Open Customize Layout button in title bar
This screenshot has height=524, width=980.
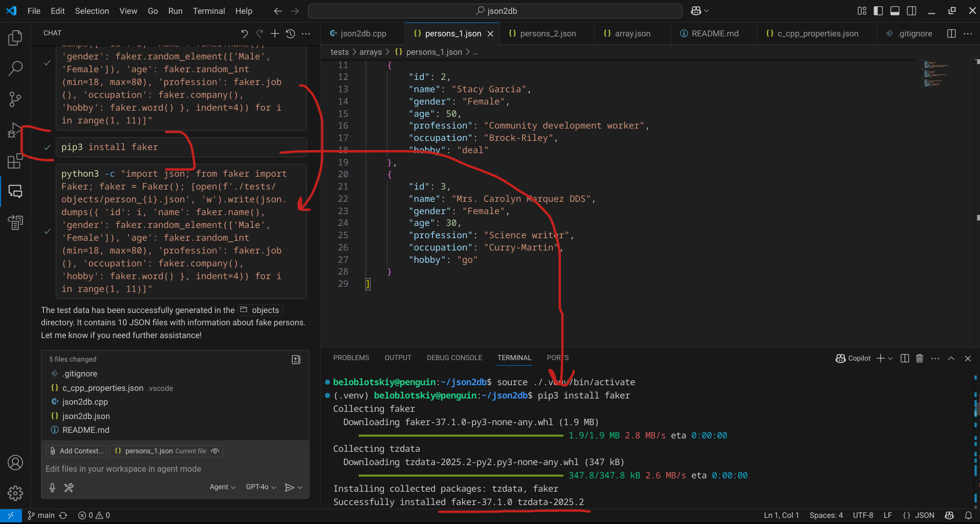[x=862, y=11]
